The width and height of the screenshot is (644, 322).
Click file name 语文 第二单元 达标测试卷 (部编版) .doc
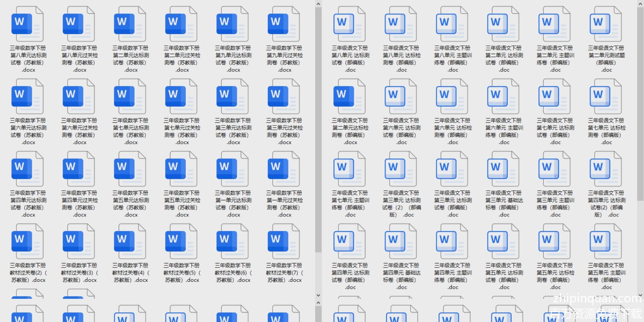[x=504, y=59]
